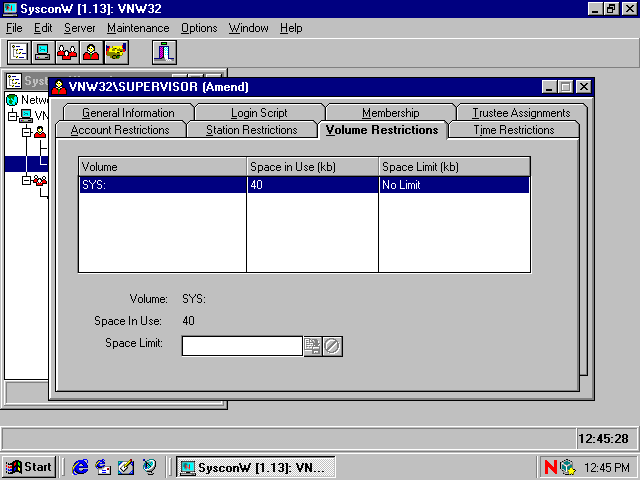Open the Window menu
Viewport: 640px width, 480px height.
pos(249,28)
